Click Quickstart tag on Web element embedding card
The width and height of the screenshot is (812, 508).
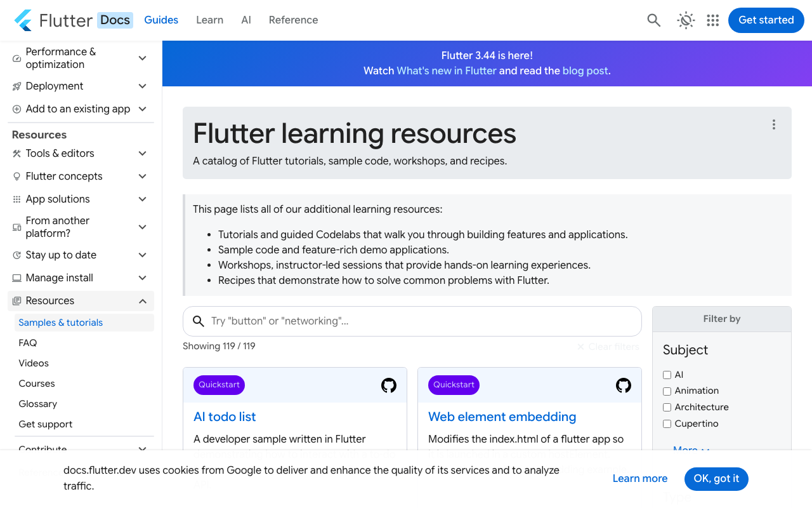454,385
